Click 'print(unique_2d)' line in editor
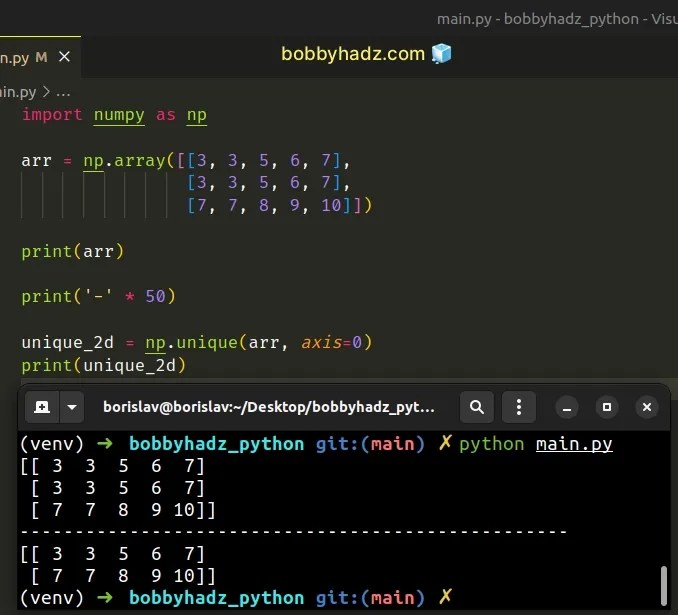Image resolution: width=678 pixels, height=615 pixels. (x=104, y=365)
